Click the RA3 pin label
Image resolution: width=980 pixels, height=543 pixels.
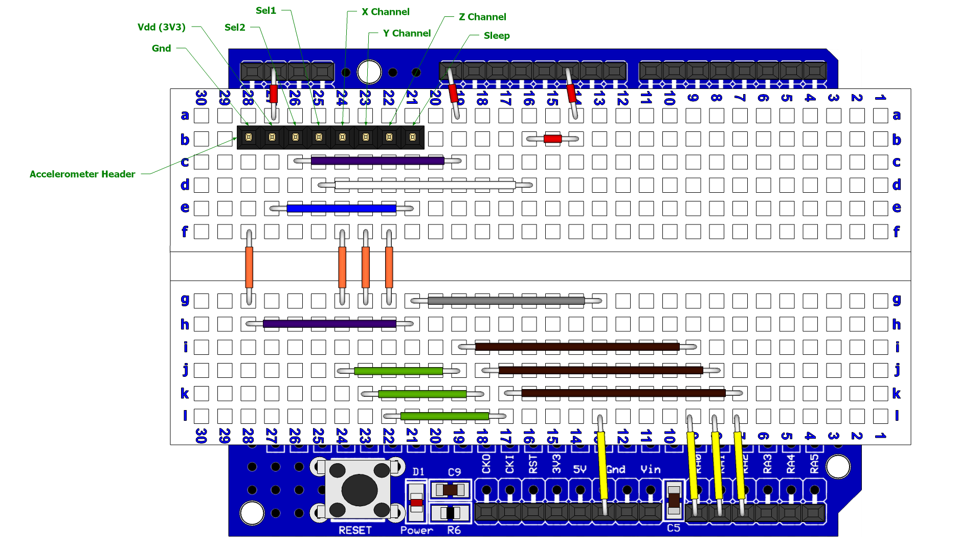coord(767,464)
